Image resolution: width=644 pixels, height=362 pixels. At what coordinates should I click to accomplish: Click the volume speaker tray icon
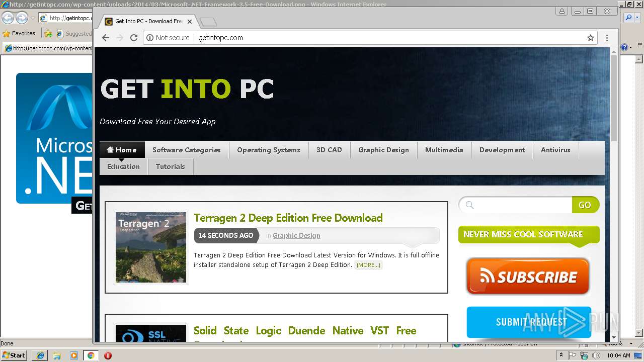tap(596, 355)
